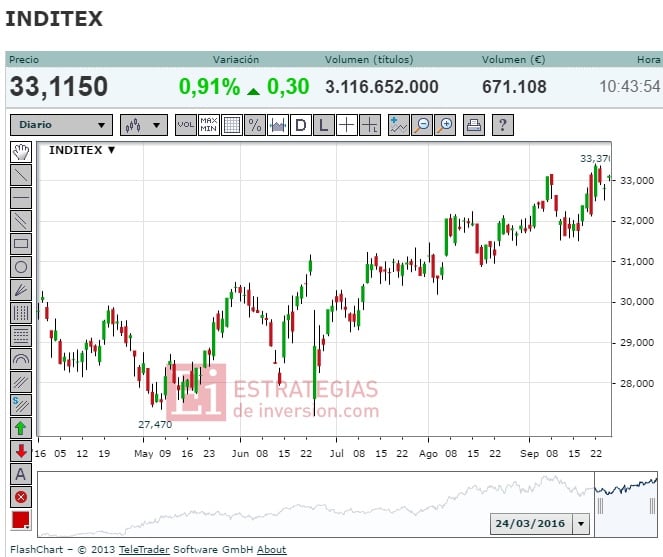Insert a red down arrow marker
The image size is (663, 557).
point(21,451)
